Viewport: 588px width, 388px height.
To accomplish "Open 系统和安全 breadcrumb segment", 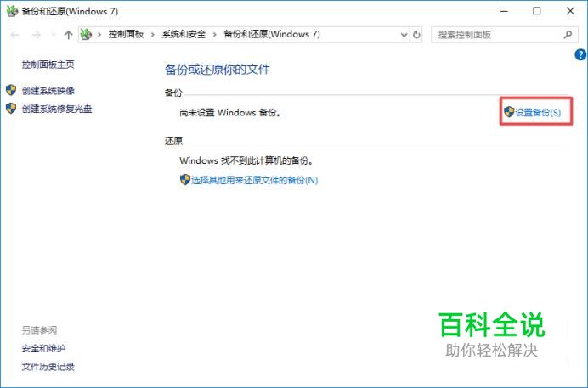I will pyautogui.click(x=184, y=35).
